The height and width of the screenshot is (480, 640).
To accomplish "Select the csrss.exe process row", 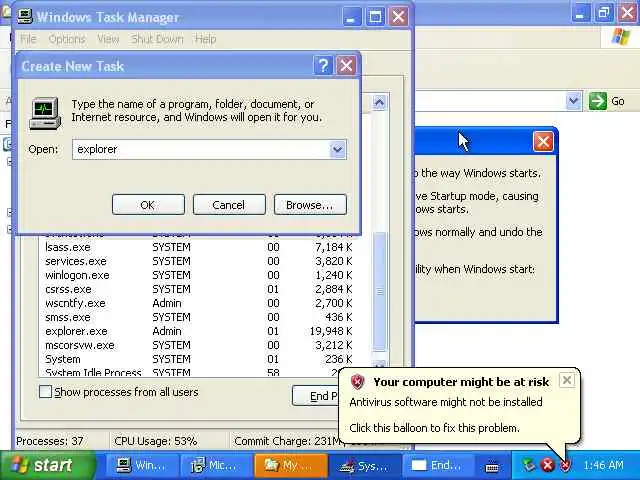I will click(198, 289).
